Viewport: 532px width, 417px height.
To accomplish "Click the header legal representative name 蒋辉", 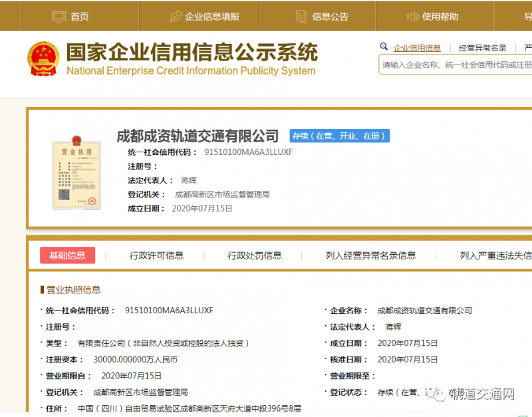I will [x=189, y=180].
